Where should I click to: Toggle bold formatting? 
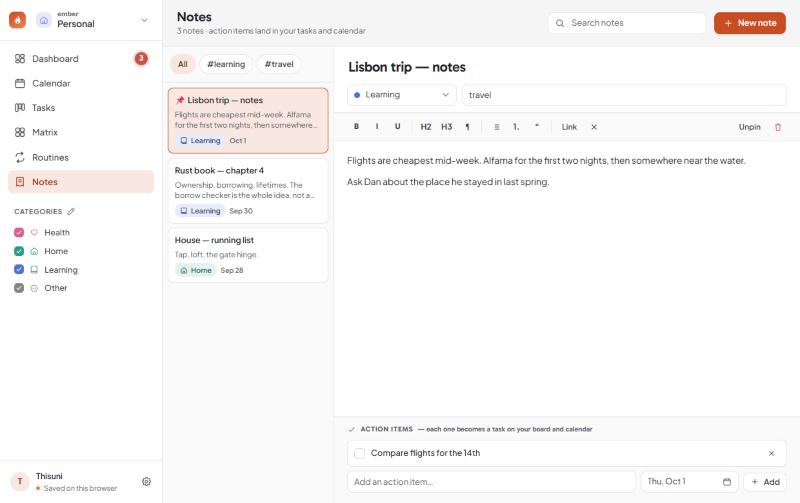tap(356, 127)
